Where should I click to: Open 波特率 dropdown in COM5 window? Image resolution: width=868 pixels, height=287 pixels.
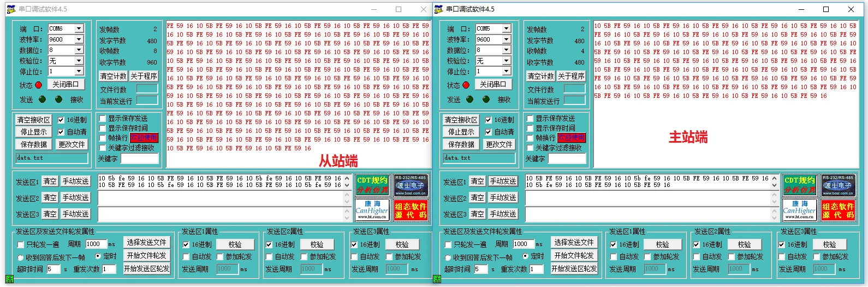point(507,39)
